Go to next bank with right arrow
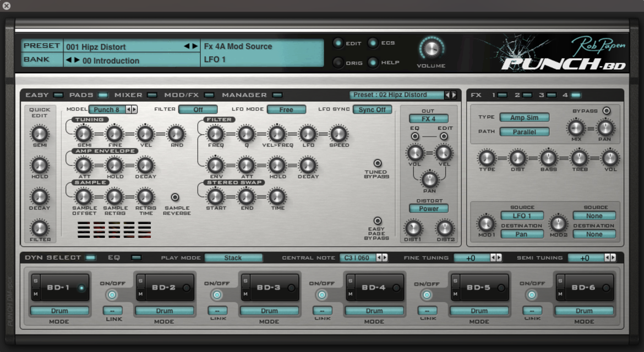 point(77,61)
